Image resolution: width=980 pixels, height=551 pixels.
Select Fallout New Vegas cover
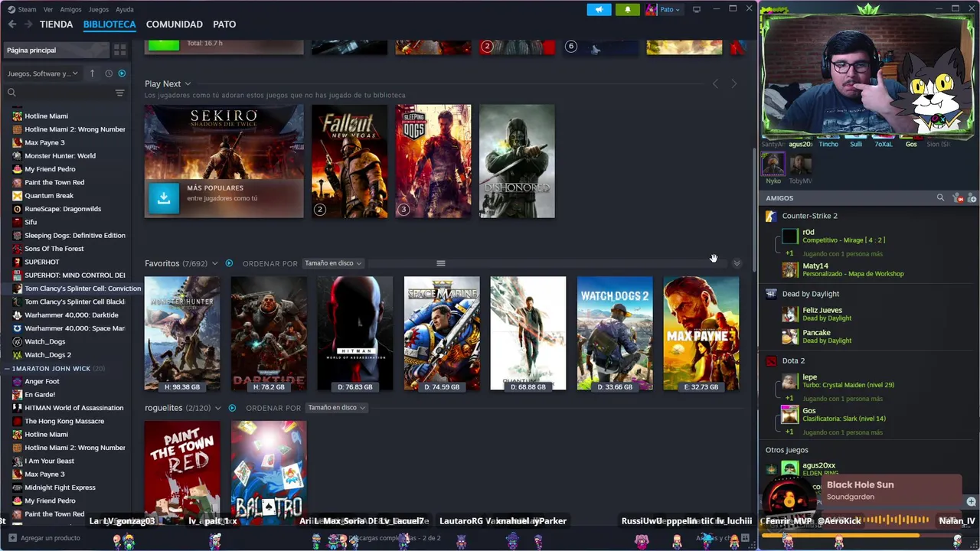(x=349, y=161)
